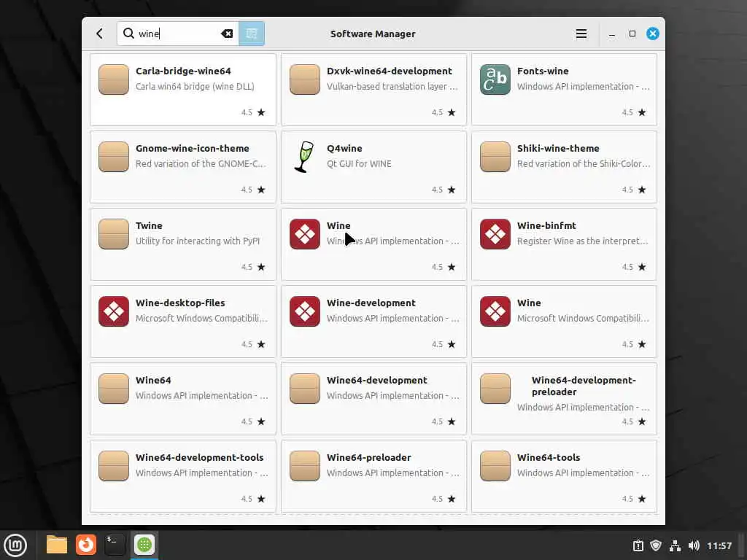Open the Wine64-preloader package icon
The width and height of the screenshot is (747, 560).
305,466
